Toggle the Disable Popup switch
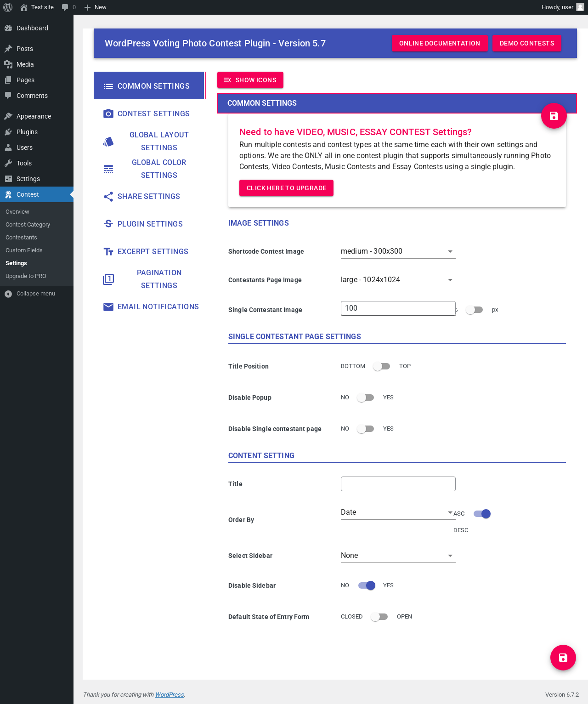588x704 pixels. click(366, 397)
